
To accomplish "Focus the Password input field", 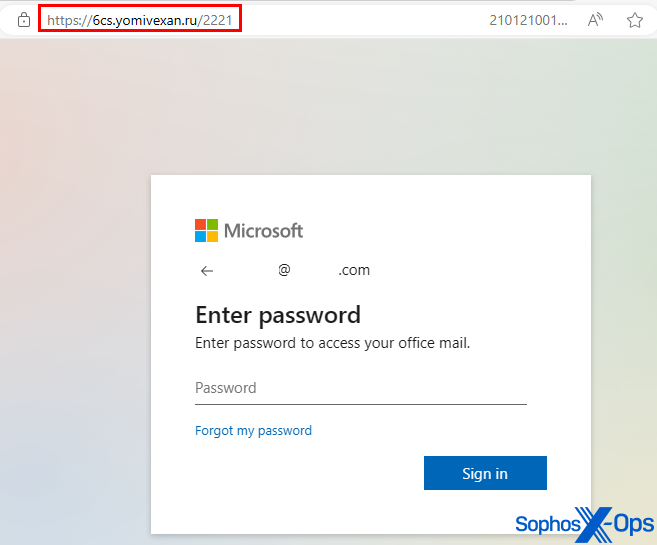I will 360,388.
